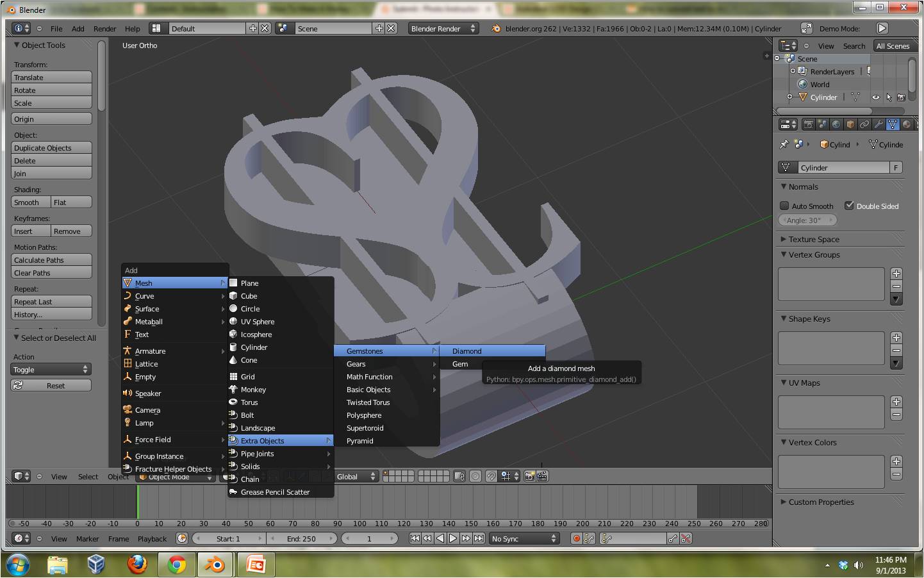Toggle the proportional editing circle icon
Screen dimensions: 924x578
point(475,476)
